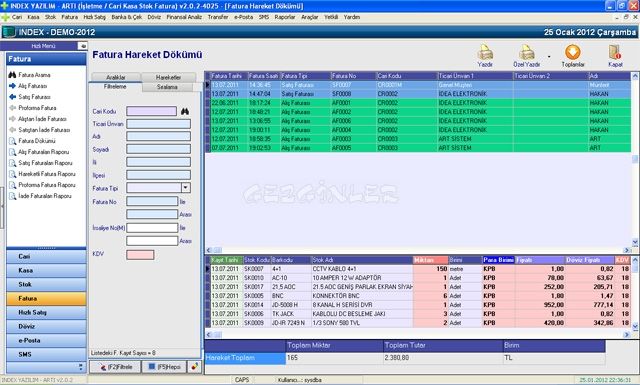Switch to the Sıralama tab
This screenshot has height=385, width=640.
point(167,87)
